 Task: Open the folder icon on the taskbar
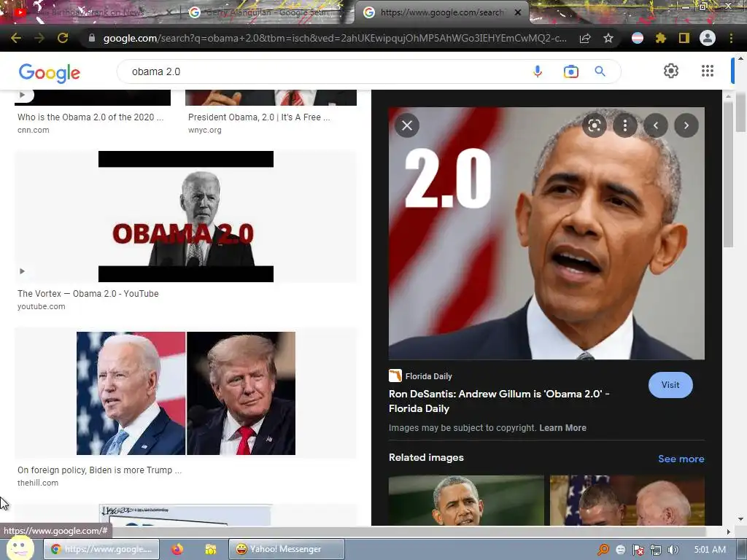pyautogui.click(x=211, y=549)
